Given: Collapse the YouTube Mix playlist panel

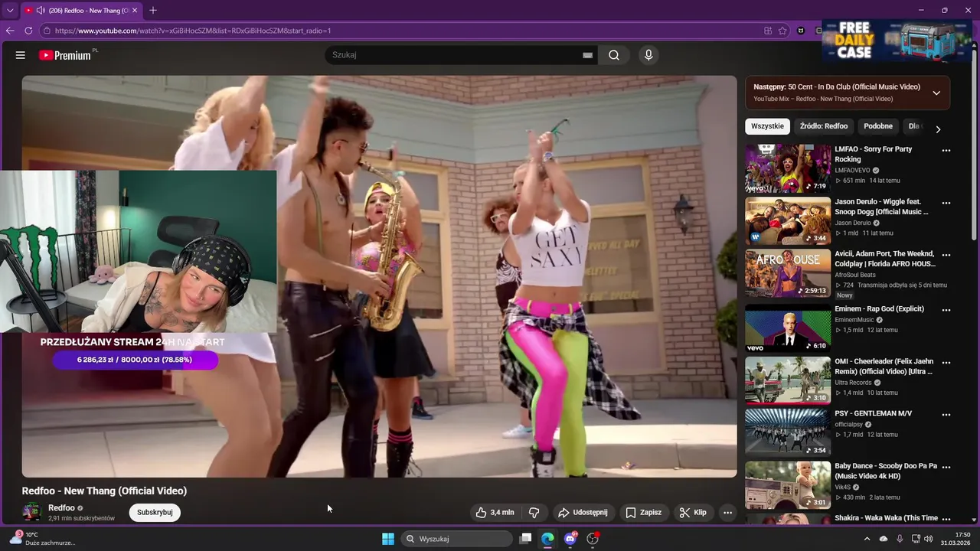Looking at the screenshot, I should point(936,93).
